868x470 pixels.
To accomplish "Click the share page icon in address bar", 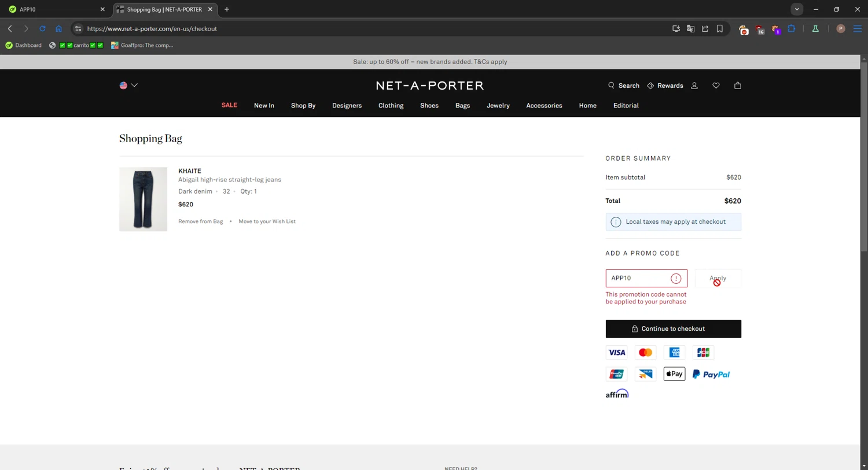I will [705, 28].
